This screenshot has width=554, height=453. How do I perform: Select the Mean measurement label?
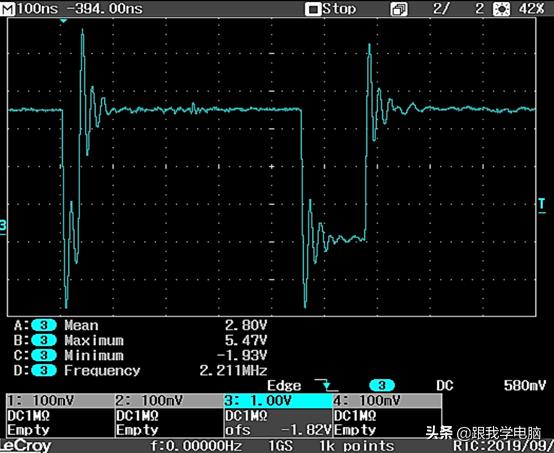click(x=81, y=325)
